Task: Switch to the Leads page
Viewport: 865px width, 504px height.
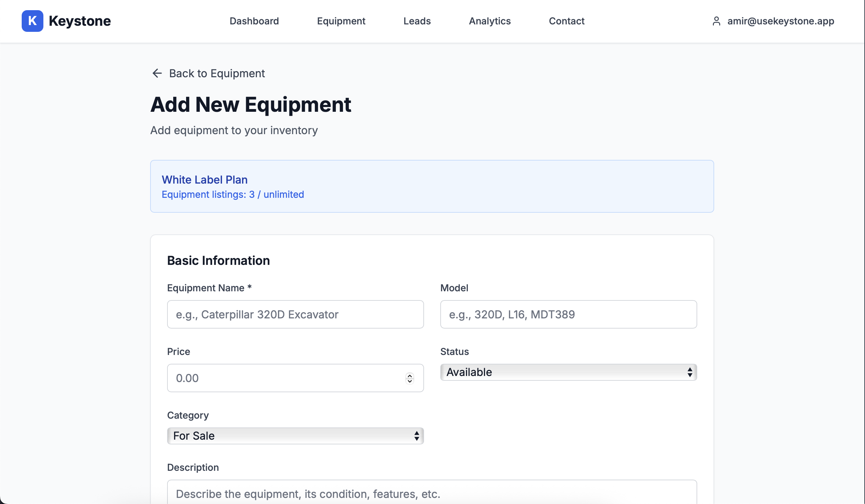Action: 417,21
